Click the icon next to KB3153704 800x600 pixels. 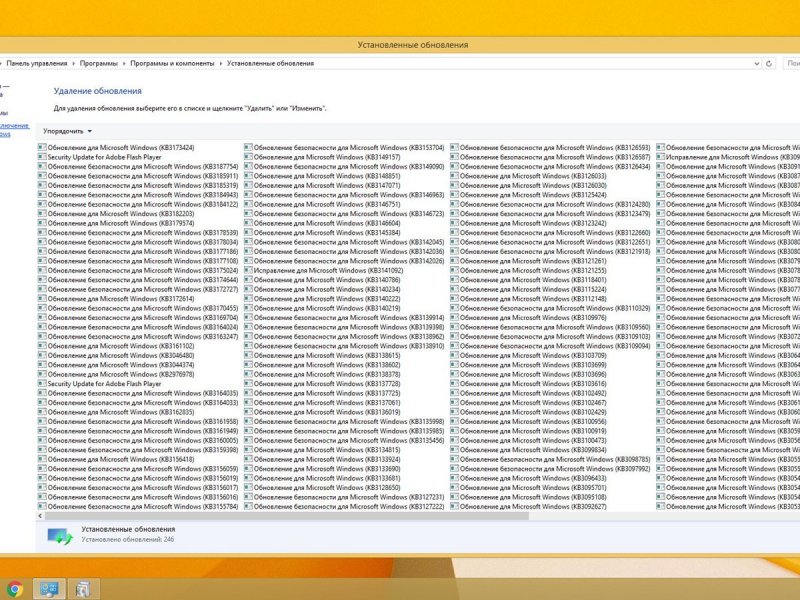click(x=248, y=147)
